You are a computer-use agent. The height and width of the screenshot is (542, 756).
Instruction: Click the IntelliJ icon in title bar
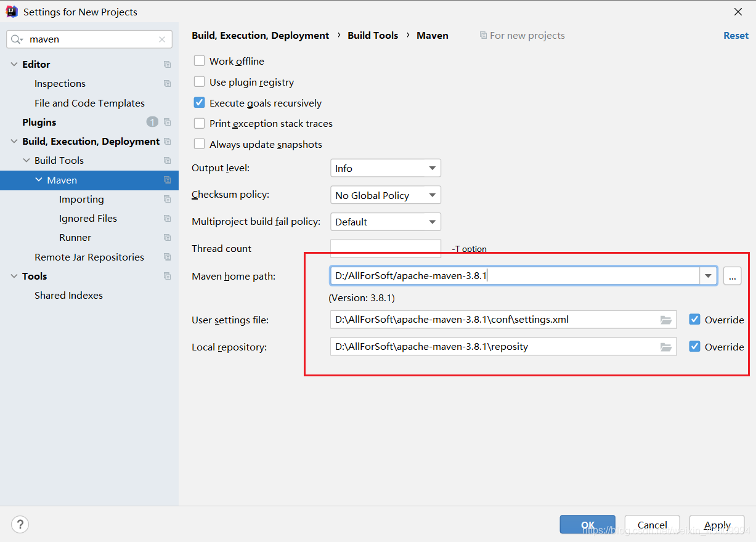[12, 12]
